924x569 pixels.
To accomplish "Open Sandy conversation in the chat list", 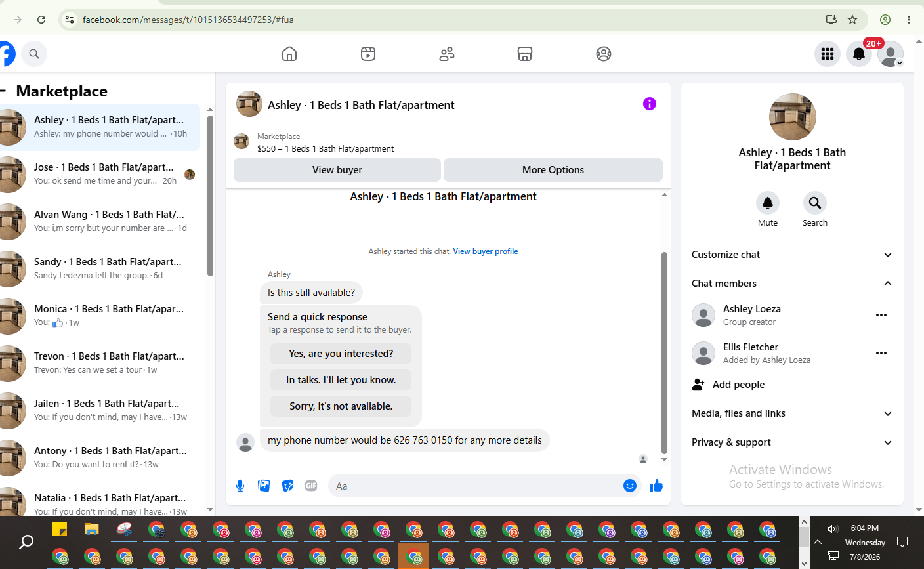I will pos(100,268).
